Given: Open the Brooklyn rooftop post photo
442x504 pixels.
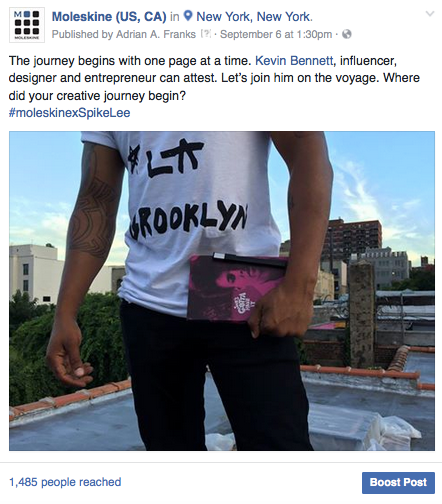Looking at the screenshot, I should (x=222, y=291).
